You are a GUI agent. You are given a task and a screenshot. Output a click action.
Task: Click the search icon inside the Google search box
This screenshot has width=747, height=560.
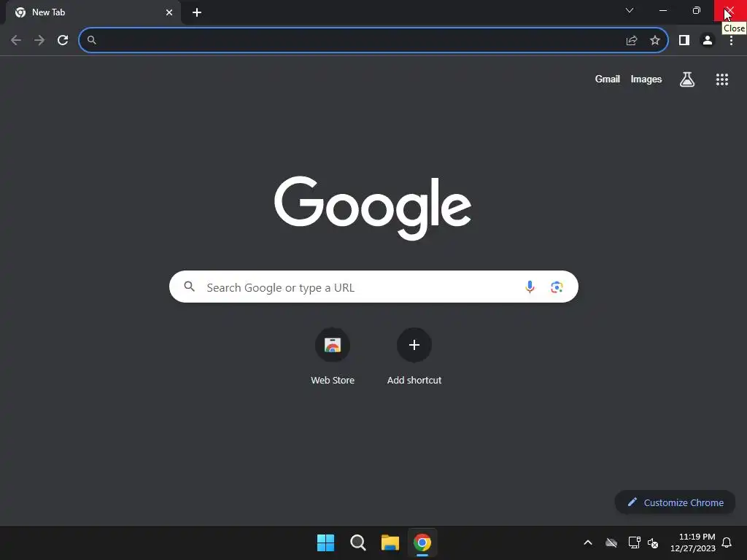(190, 287)
